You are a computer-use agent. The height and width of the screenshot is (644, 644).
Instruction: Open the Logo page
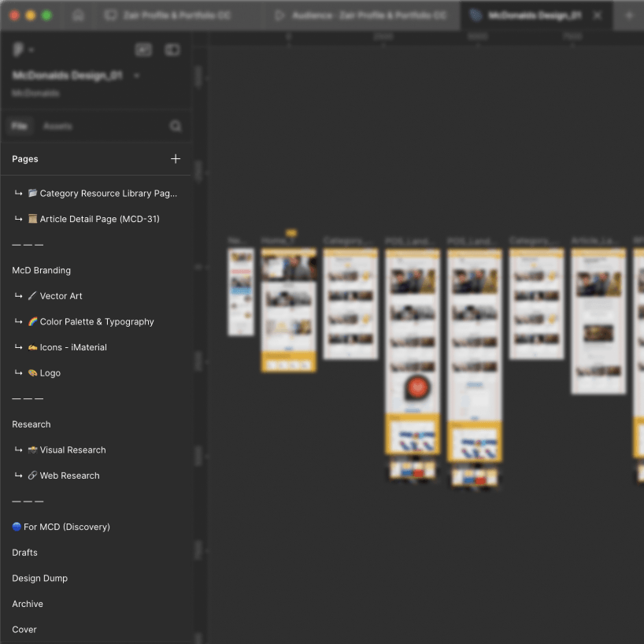[96, 373]
